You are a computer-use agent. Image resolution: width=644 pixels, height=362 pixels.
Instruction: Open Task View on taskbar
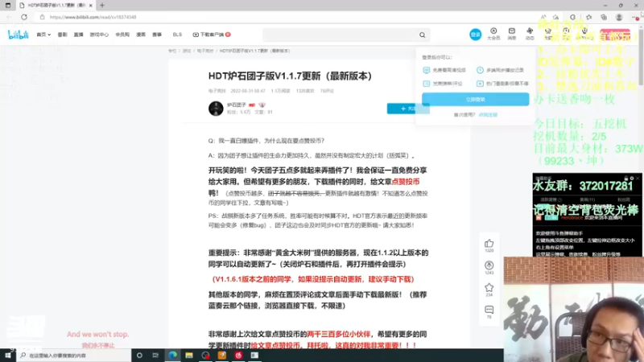click(x=155, y=356)
